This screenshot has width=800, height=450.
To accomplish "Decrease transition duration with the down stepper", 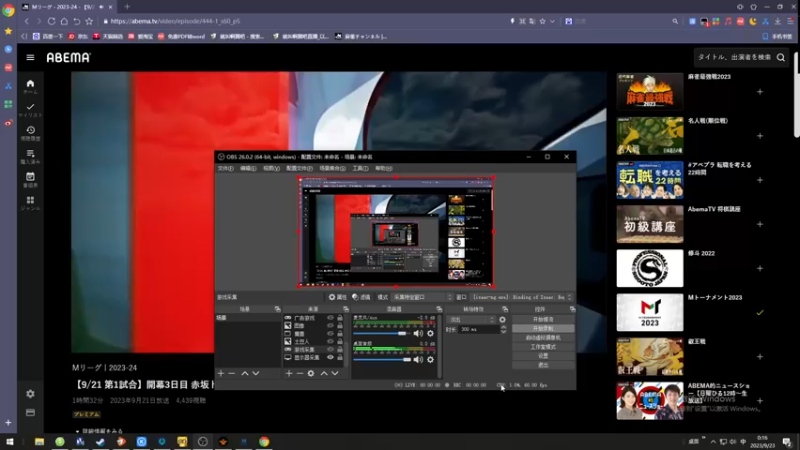I will 504,332.
